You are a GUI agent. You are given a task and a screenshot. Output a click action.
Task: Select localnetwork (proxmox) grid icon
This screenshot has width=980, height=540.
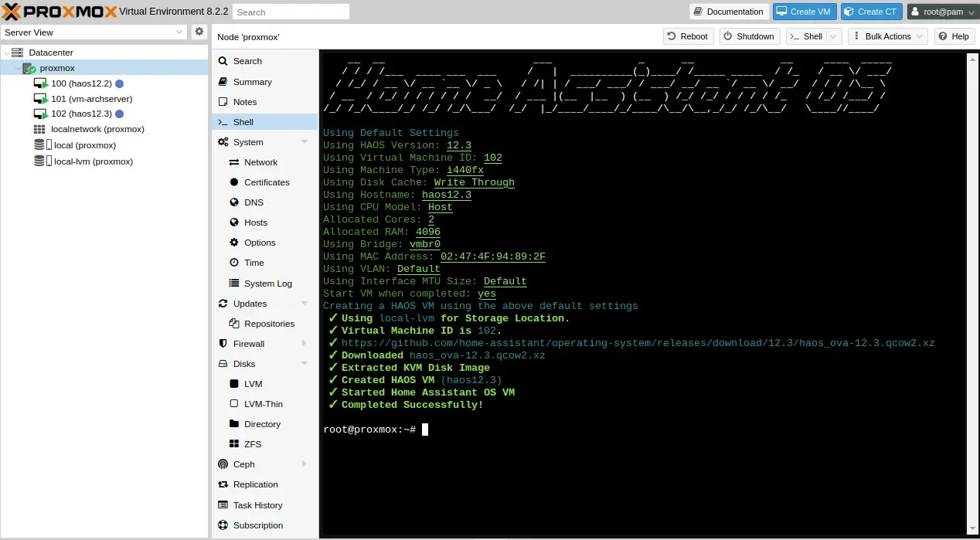point(39,129)
